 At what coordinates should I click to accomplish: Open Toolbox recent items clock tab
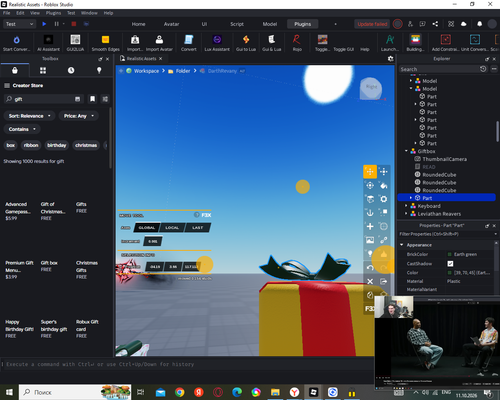click(71, 70)
